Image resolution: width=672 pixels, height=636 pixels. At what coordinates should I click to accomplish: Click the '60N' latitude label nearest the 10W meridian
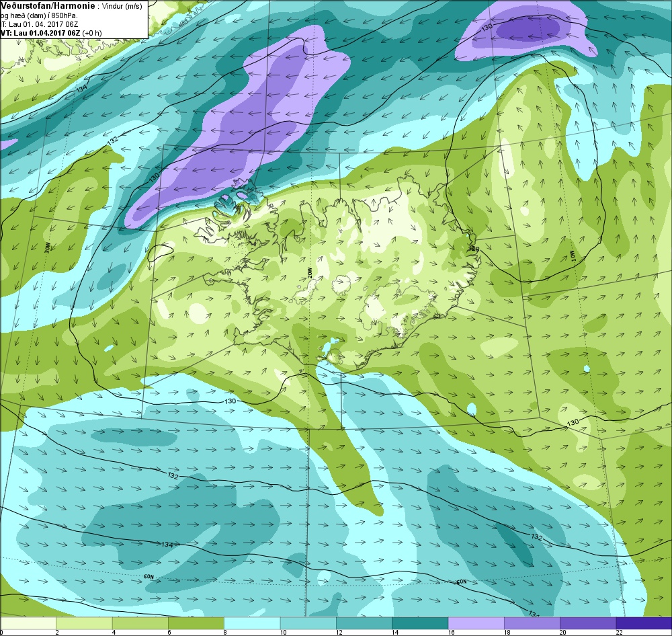click(x=462, y=582)
